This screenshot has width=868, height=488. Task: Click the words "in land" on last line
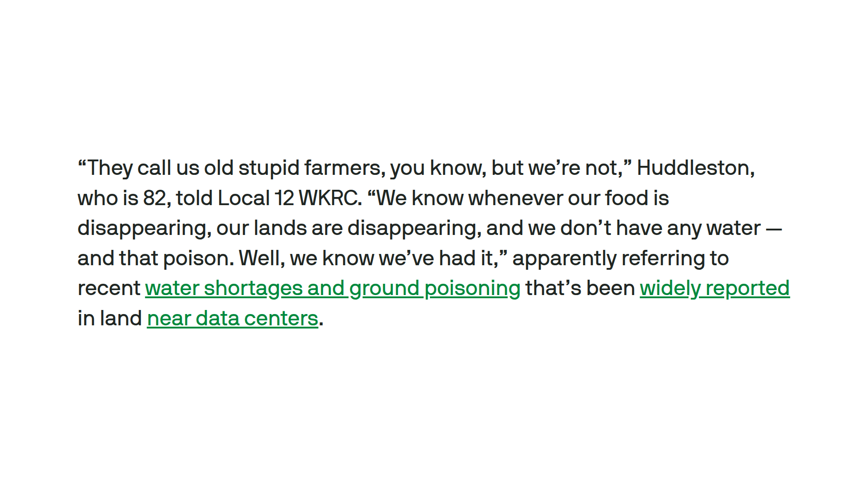109,319
